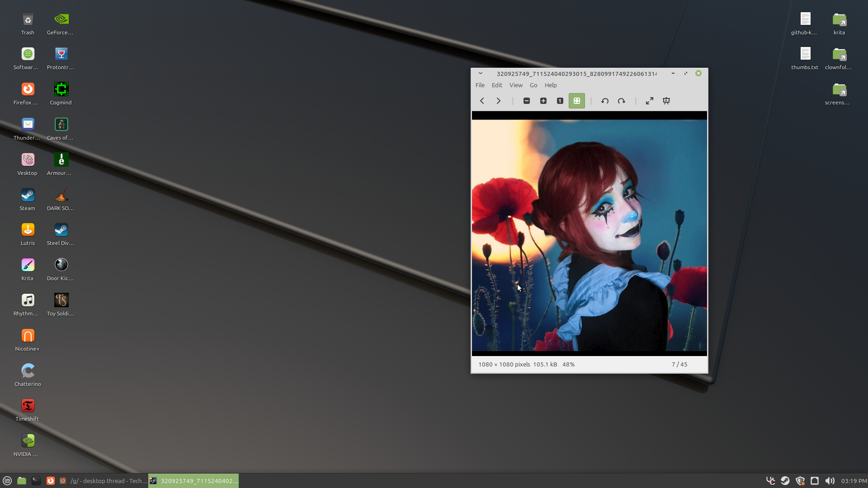
Task: Open Krita from desktop icons
Action: point(28,265)
